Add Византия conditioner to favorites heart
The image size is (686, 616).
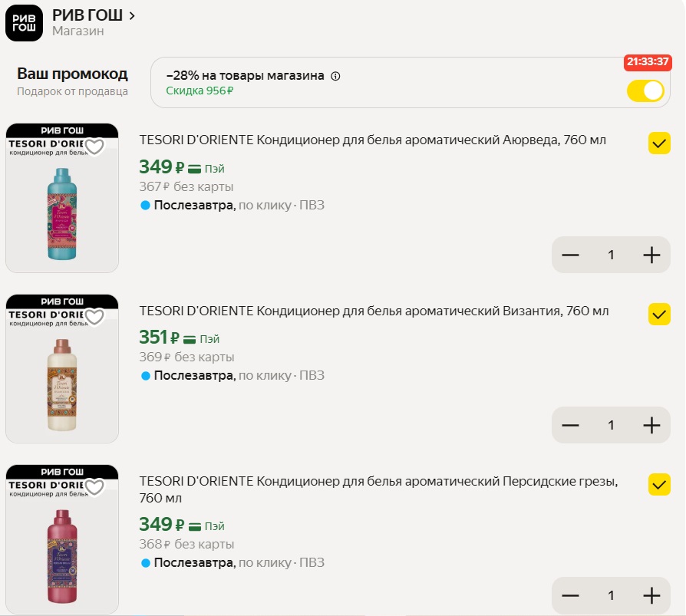point(94,317)
